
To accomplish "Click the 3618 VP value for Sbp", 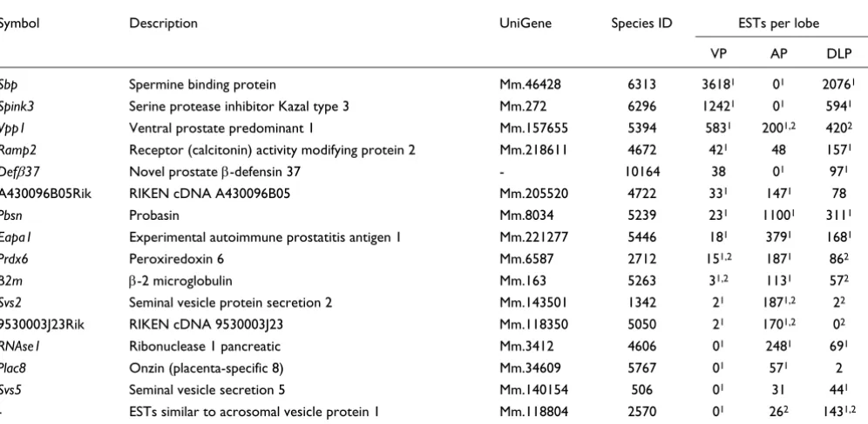I will tap(718, 85).
